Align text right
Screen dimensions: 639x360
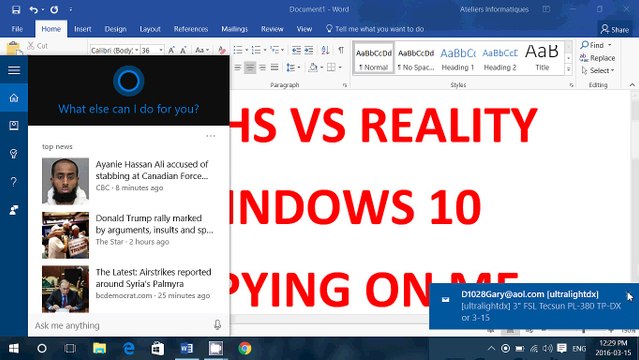click(262, 67)
